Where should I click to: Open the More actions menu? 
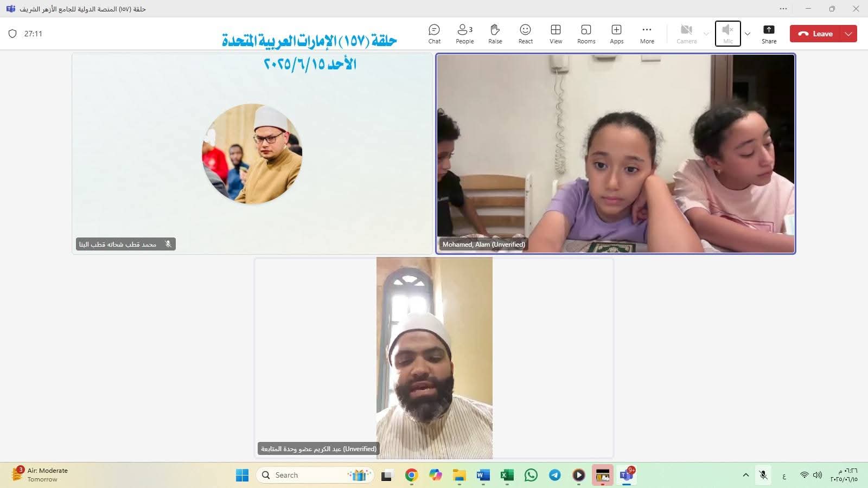coord(647,34)
